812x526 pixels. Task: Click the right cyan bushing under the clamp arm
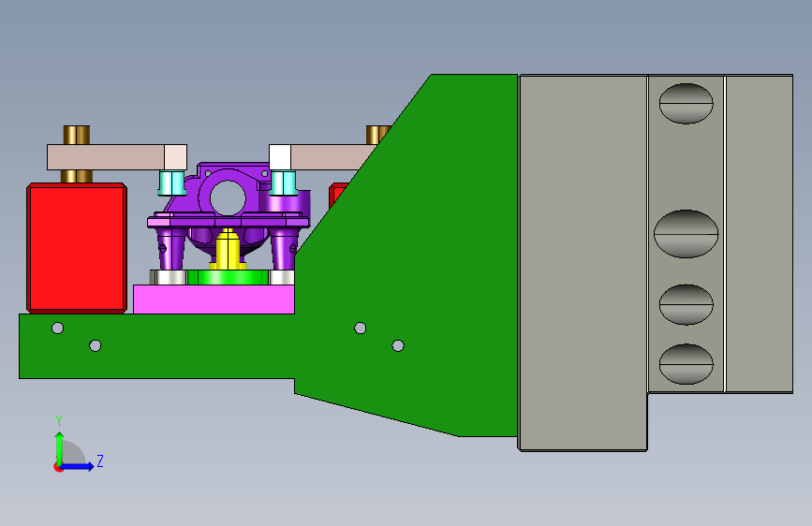click(x=283, y=183)
